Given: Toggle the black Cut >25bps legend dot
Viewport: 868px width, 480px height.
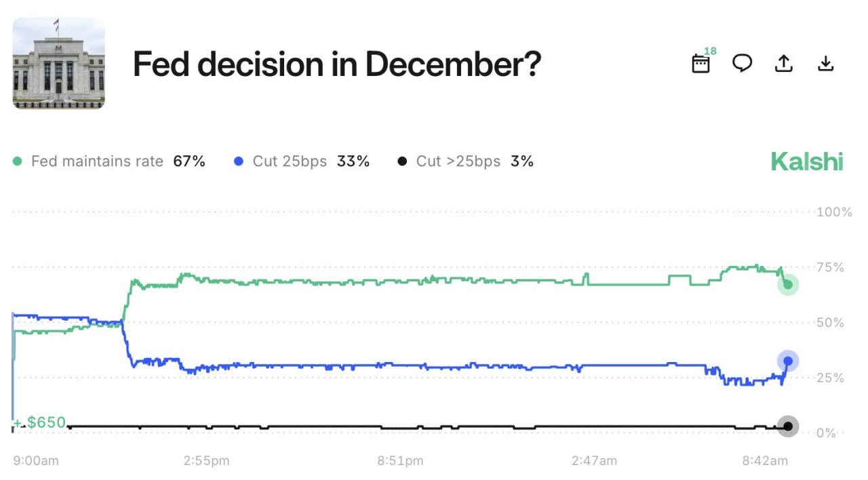Looking at the screenshot, I should click(x=402, y=161).
